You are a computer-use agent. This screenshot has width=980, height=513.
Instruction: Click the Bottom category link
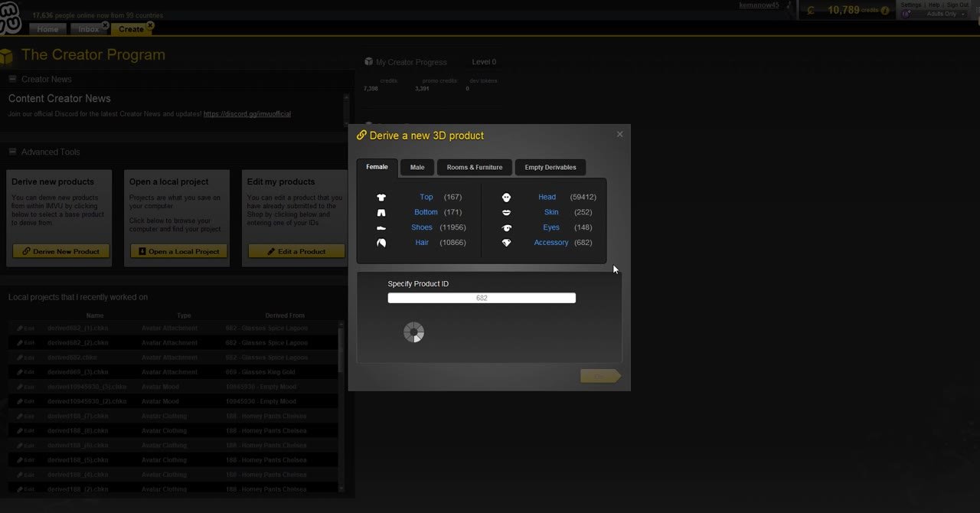tap(426, 213)
